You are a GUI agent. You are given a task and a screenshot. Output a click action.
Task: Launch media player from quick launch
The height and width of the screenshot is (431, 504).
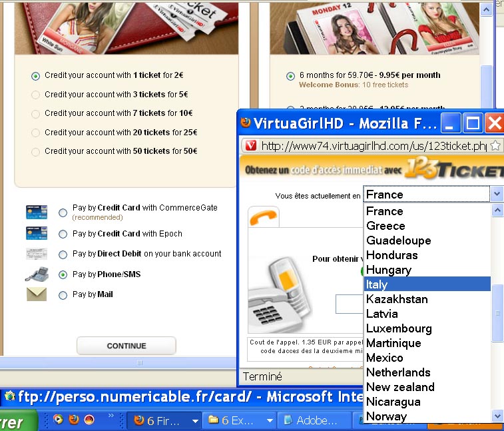[58, 419]
